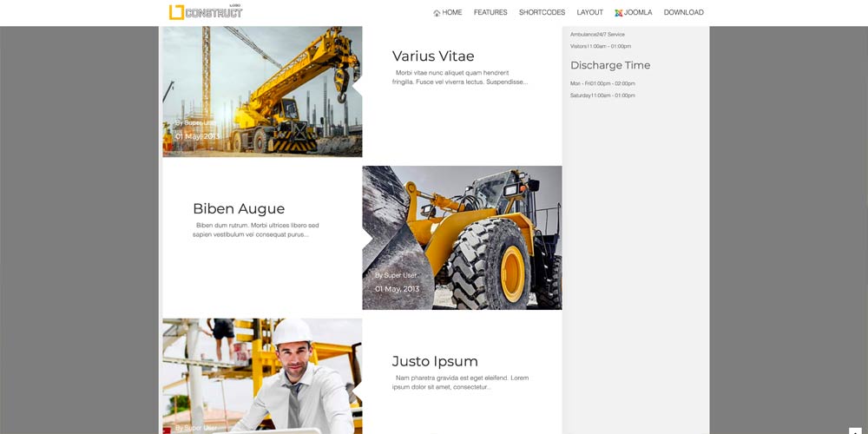
Task: Click the 01 May, 2013 date on loader image
Action: (397, 289)
